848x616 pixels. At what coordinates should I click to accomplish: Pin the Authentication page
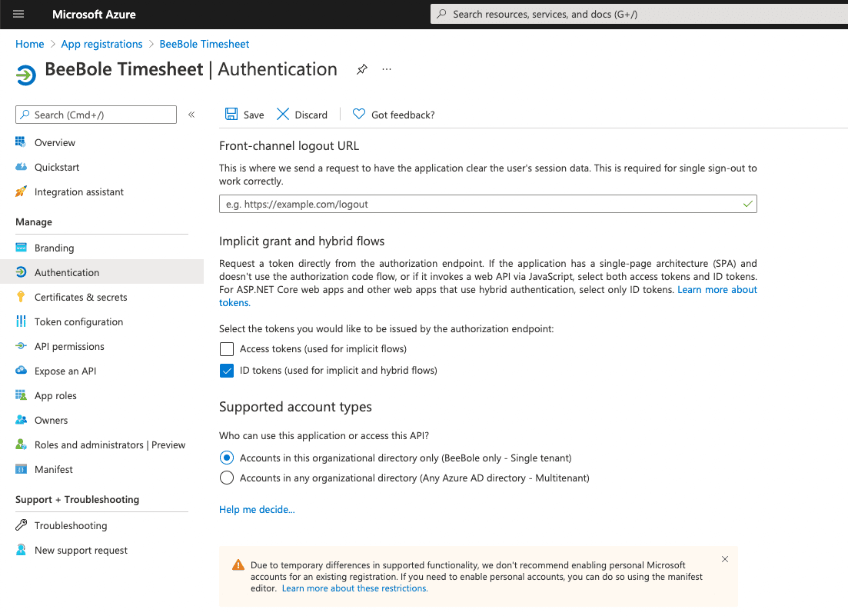click(x=361, y=68)
